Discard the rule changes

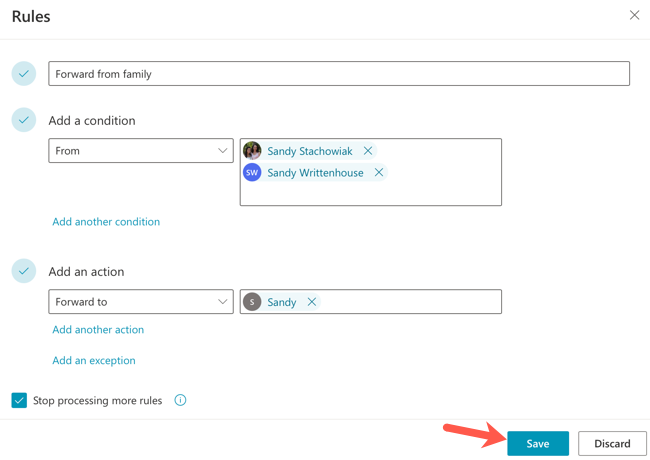click(612, 443)
